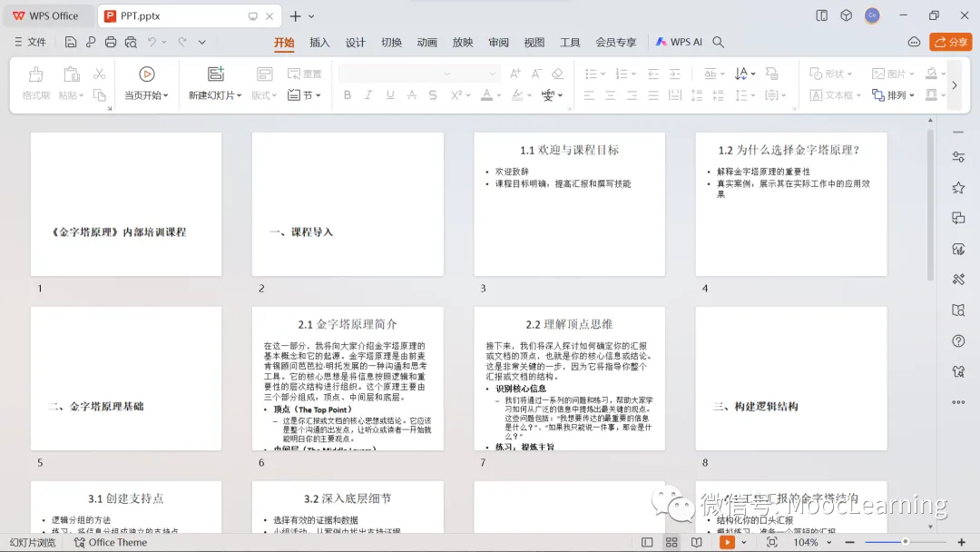Click the Format Painter brush icon

coord(35,74)
